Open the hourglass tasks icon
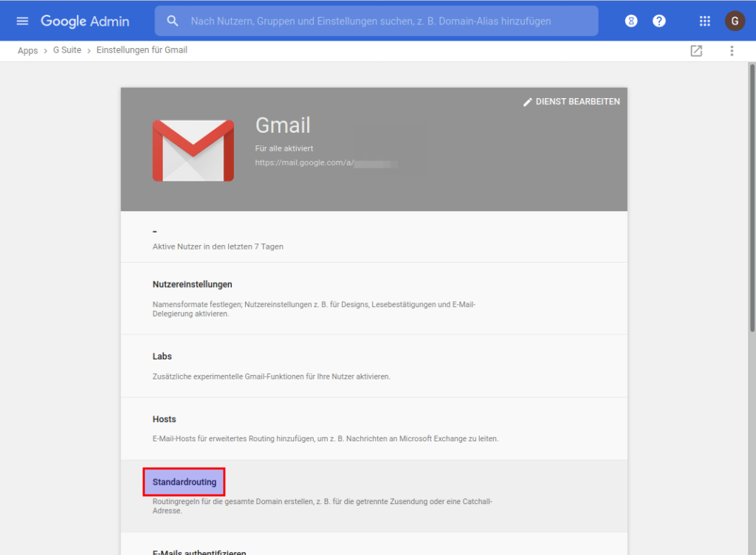Screen dimensions: 756x555 [631, 21]
